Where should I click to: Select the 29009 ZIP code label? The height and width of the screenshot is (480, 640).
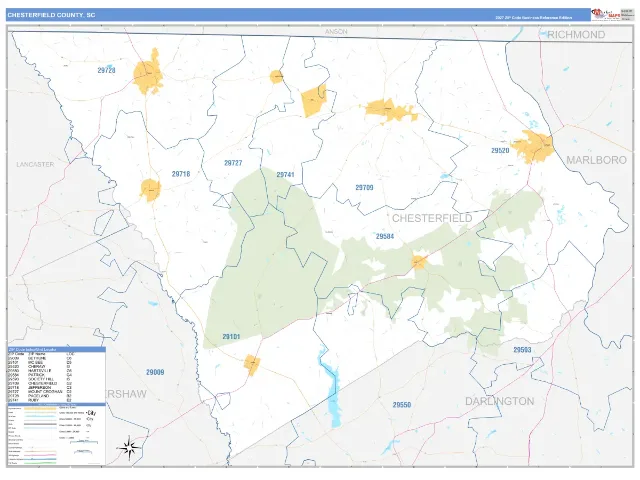[155, 372]
